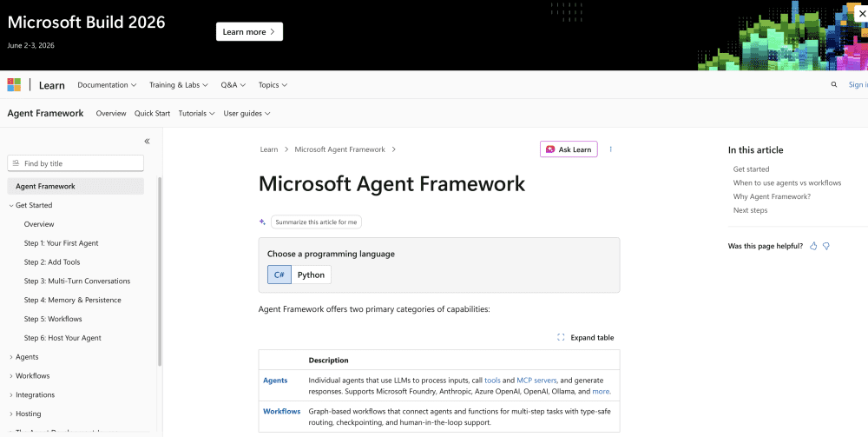Viewport: 868px width, 437px height.
Task: Jump to When to use agents vs workflows
Action: click(787, 182)
